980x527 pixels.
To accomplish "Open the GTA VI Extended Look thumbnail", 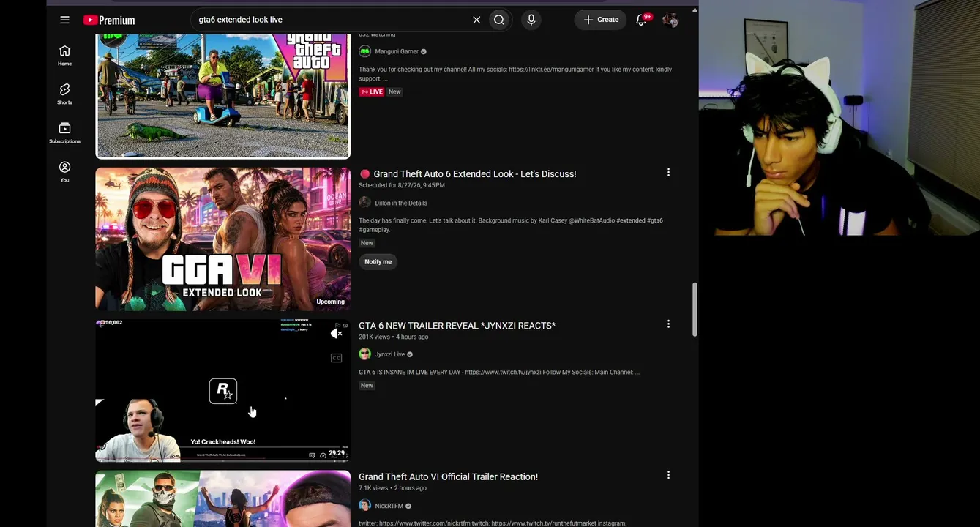I will (x=222, y=239).
